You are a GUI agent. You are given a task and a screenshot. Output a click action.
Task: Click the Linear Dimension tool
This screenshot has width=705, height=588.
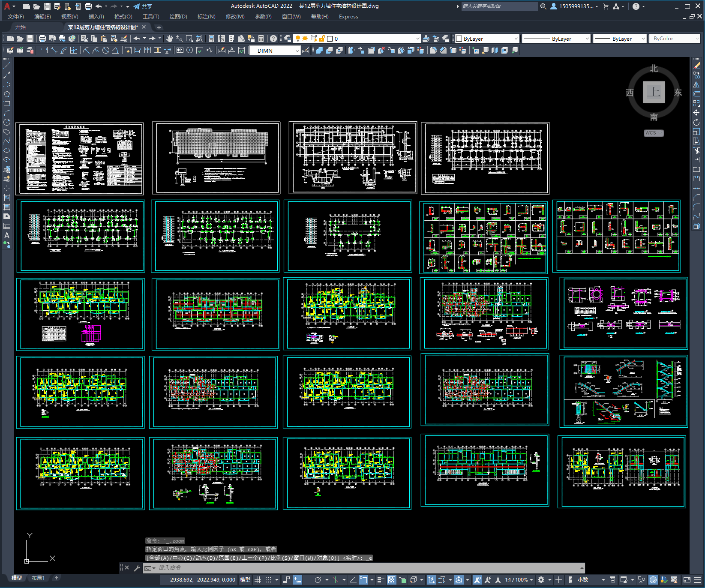coord(44,50)
